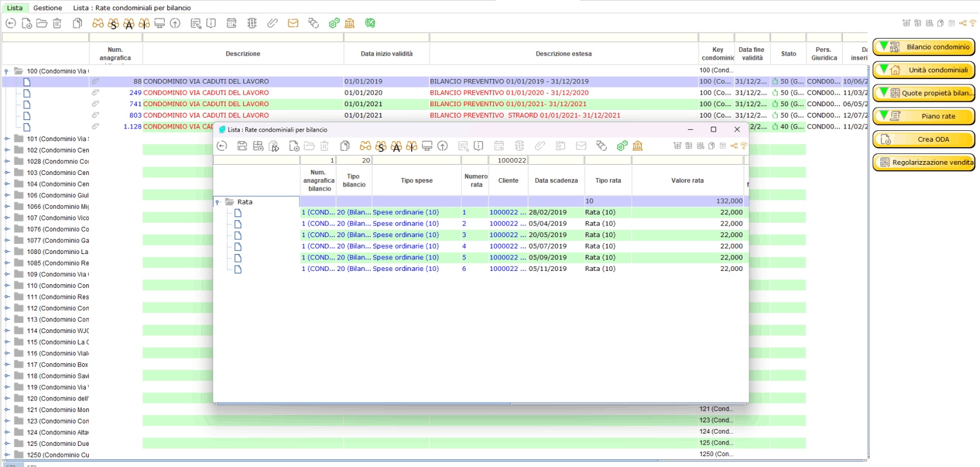Click the filter field containing 20 in dialog

[354, 160]
